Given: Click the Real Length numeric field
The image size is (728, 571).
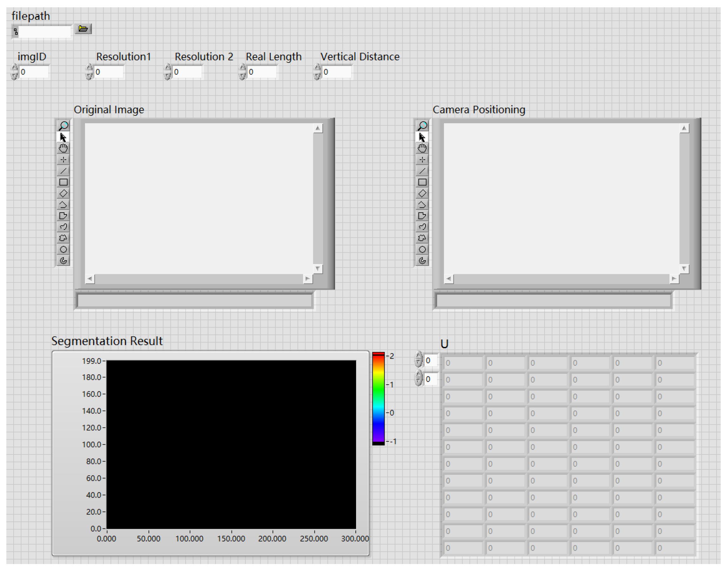Looking at the screenshot, I should [262, 72].
